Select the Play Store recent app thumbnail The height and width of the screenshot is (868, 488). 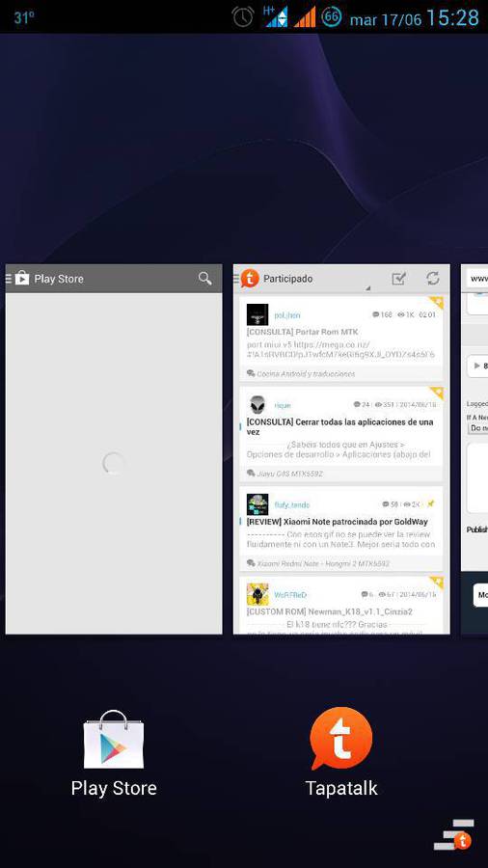point(114,448)
